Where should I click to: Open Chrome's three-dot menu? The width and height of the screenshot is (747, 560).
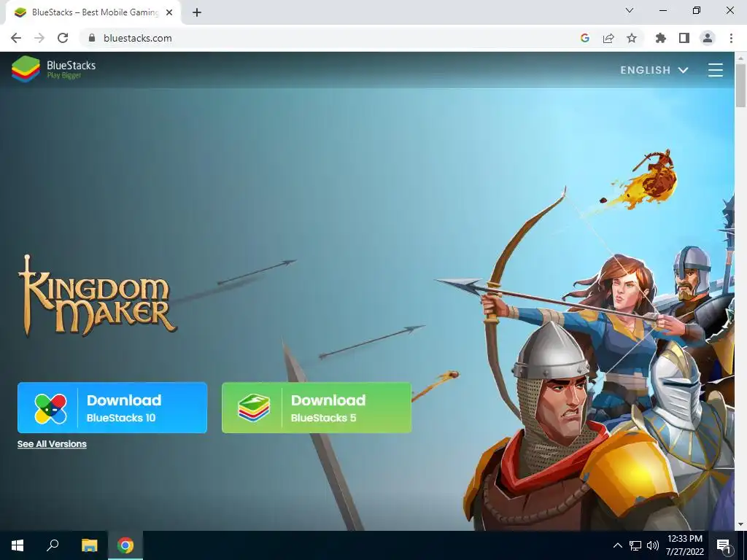click(x=731, y=38)
